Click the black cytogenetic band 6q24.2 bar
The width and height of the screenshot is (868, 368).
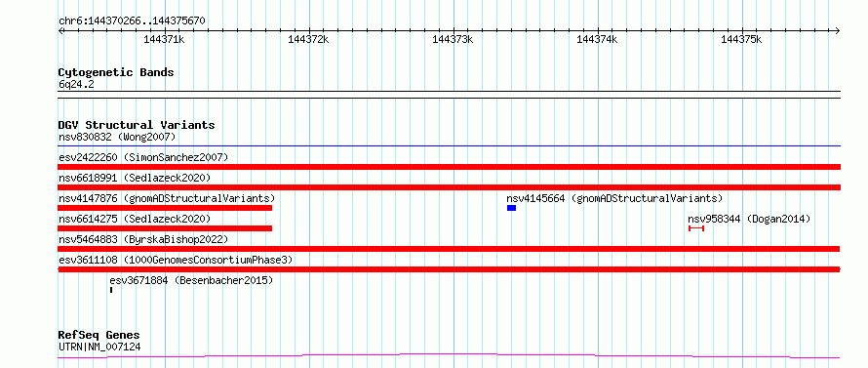(x=449, y=95)
